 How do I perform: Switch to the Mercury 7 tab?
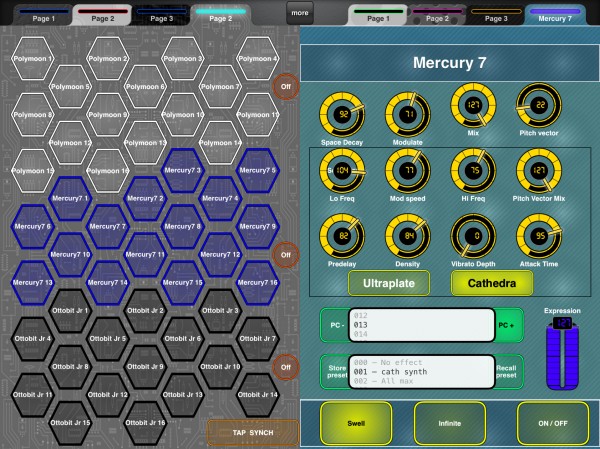555,16
